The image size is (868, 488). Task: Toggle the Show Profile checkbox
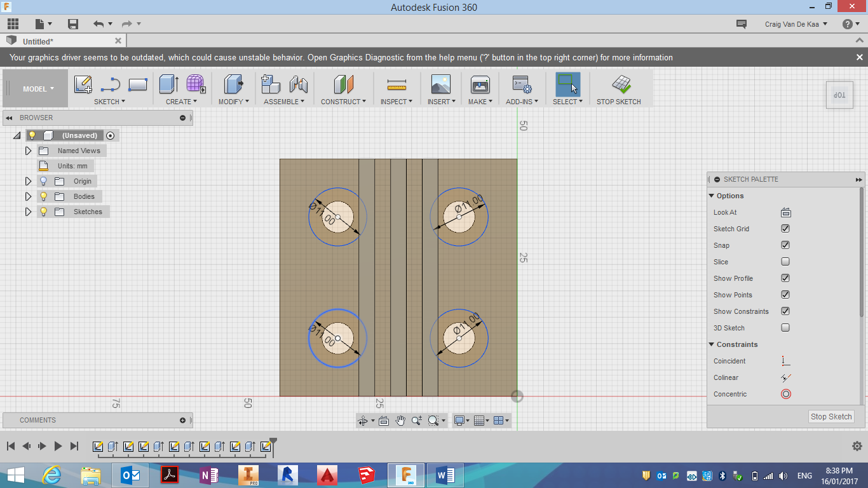pos(785,278)
